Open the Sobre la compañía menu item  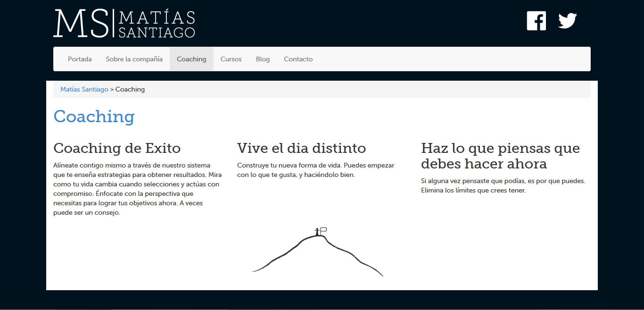[134, 59]
